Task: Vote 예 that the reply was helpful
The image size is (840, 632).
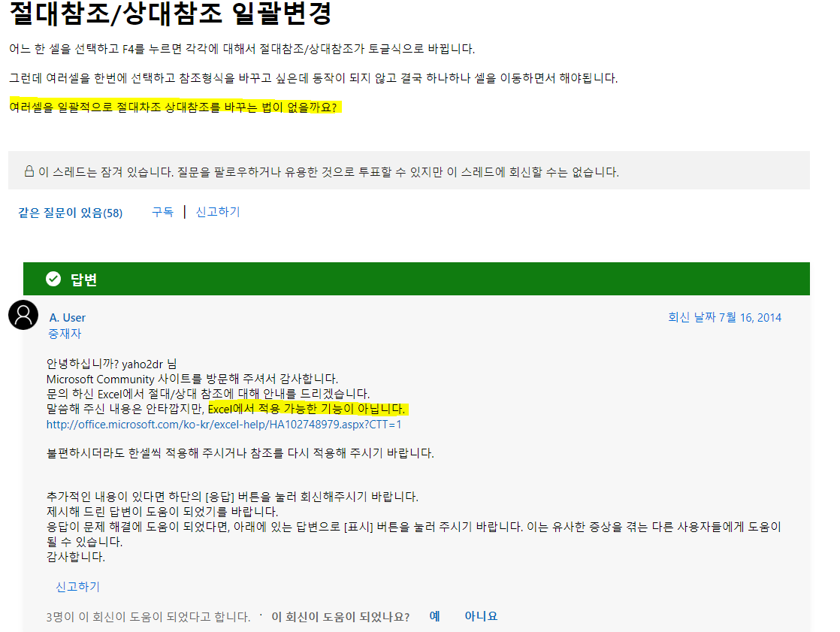Action: click(x=434, y=616)
